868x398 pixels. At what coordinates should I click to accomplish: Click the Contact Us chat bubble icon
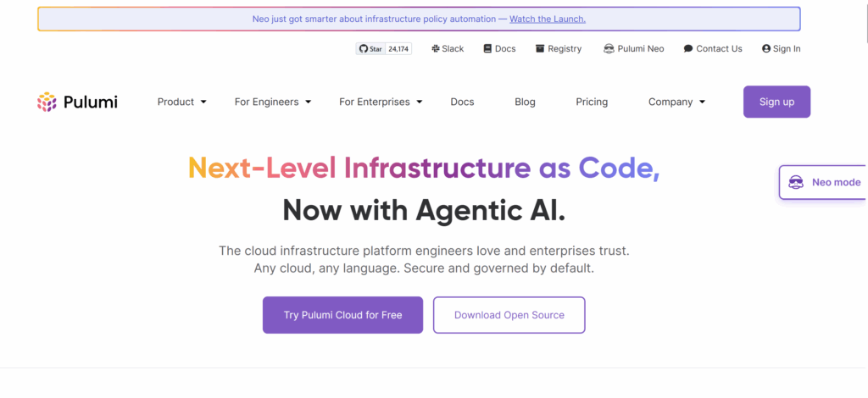(x=688, y=49)
